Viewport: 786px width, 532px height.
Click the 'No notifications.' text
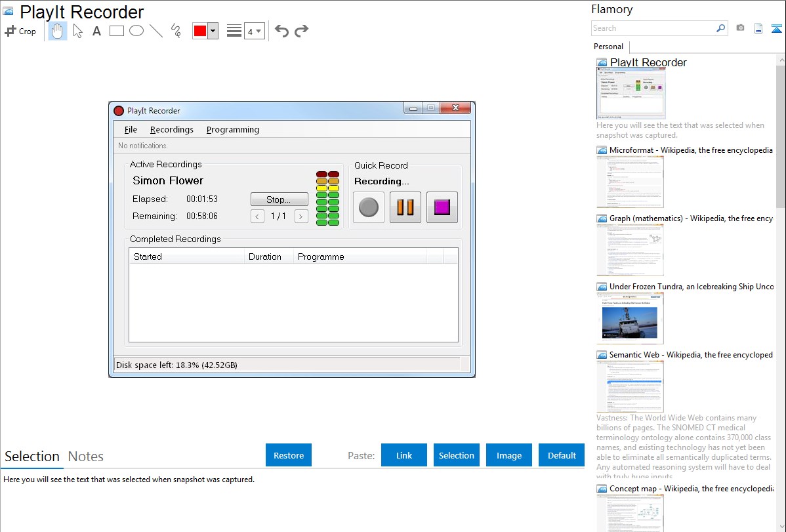pyautogui.click(x=143, y=146)
